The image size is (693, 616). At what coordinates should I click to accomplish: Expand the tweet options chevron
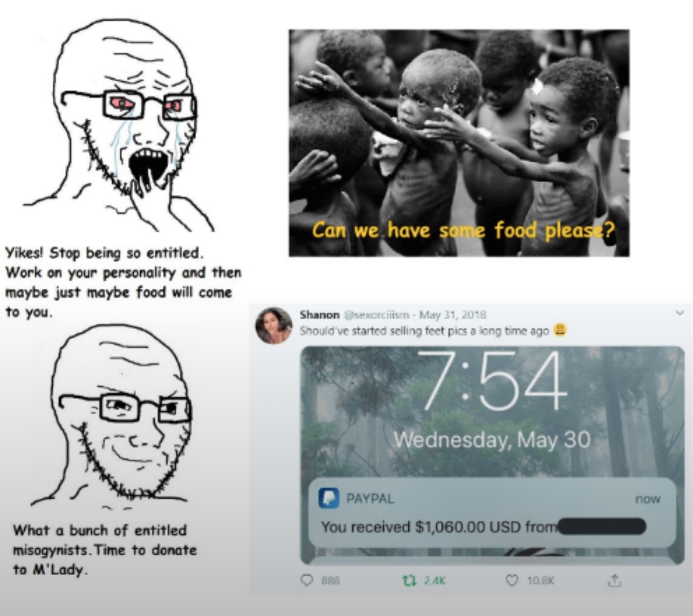[x=680, y=313]
